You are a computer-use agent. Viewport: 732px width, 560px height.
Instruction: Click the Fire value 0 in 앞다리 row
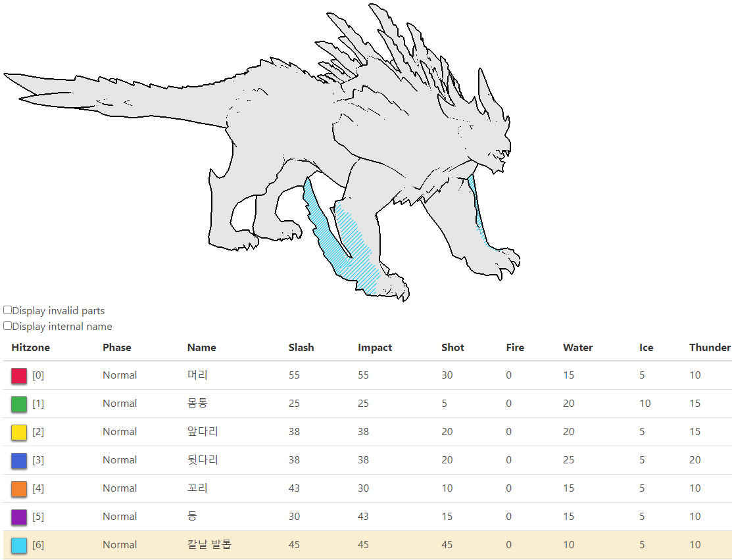[x=509, y=432]
